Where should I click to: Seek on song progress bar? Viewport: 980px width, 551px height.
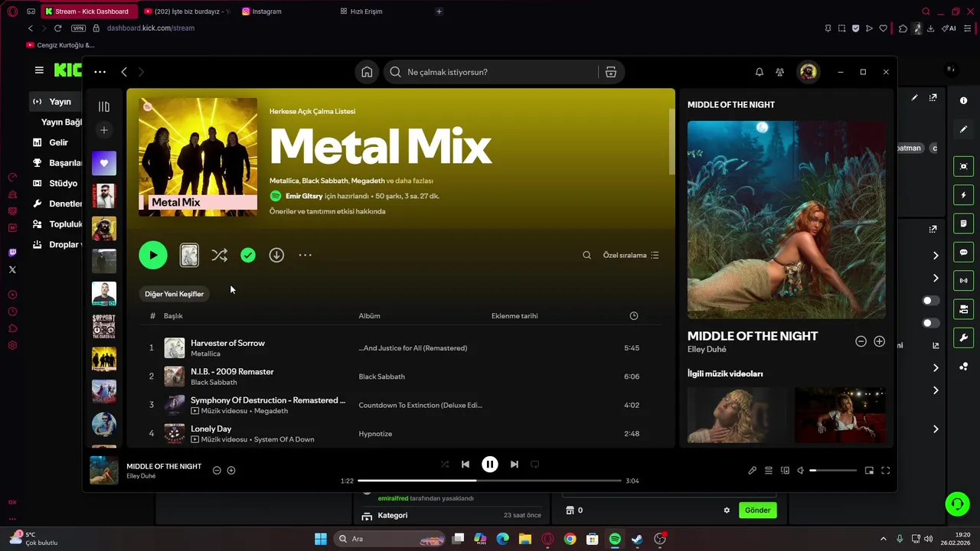click(489, 481)
